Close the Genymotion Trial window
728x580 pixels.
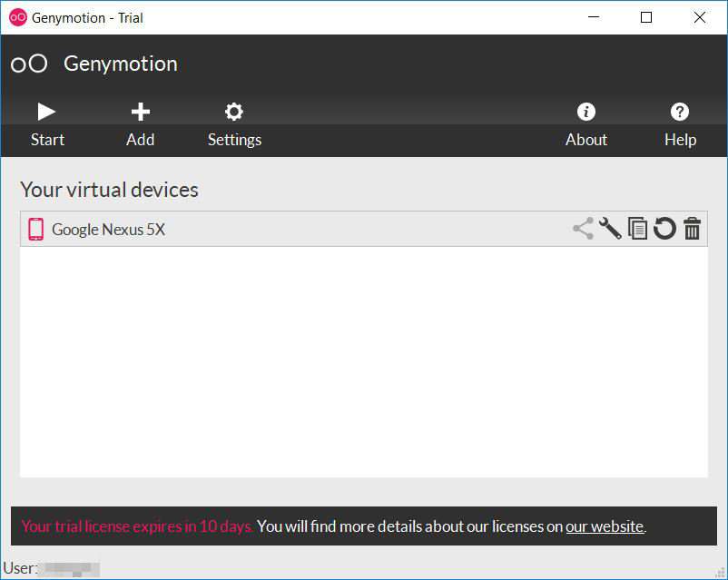point(699,17)
